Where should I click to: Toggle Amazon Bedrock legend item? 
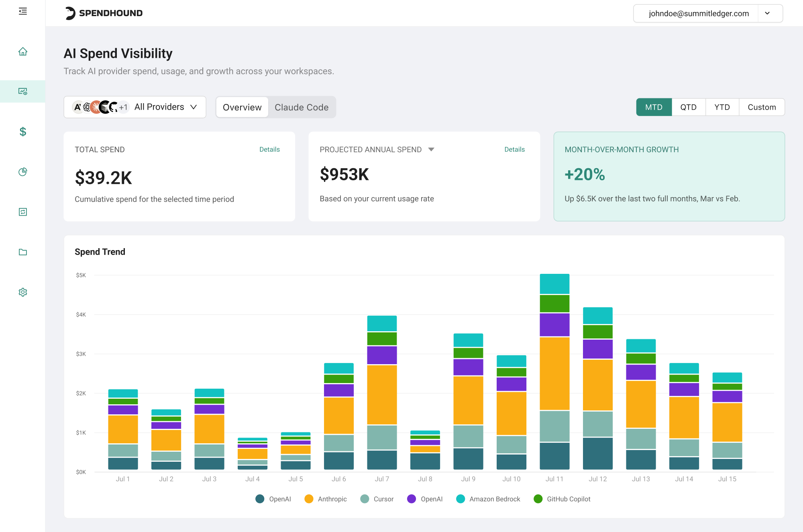click(488, 499)
